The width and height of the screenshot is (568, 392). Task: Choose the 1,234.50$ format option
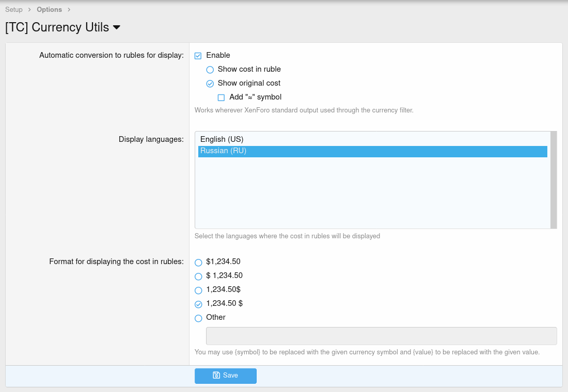198,290
